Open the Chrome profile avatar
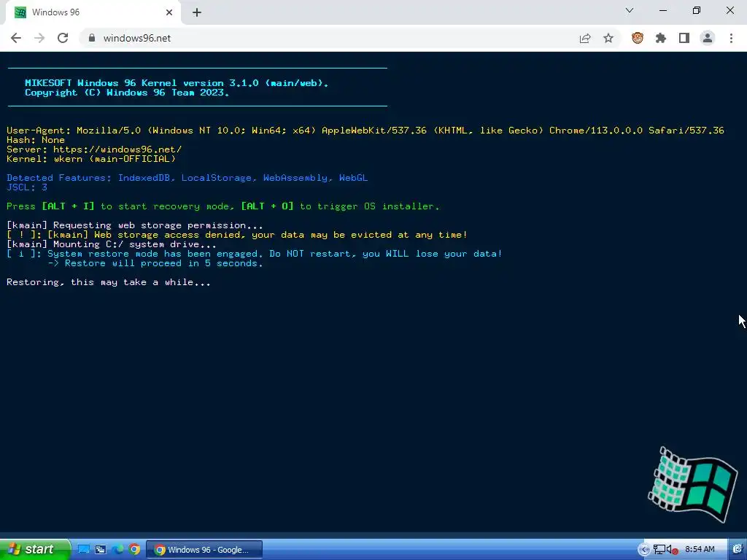Viewport: 747px width, 560px height. [x=708, y=38]
